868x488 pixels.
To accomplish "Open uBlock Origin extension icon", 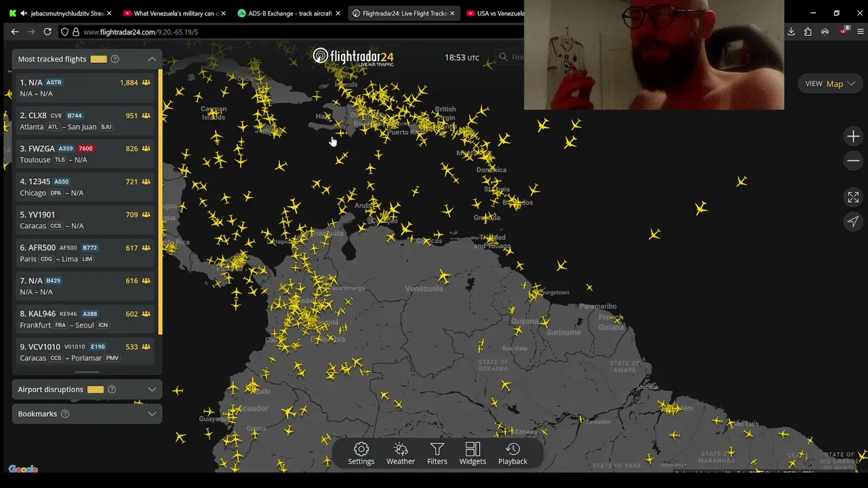I will coord(844,31).
